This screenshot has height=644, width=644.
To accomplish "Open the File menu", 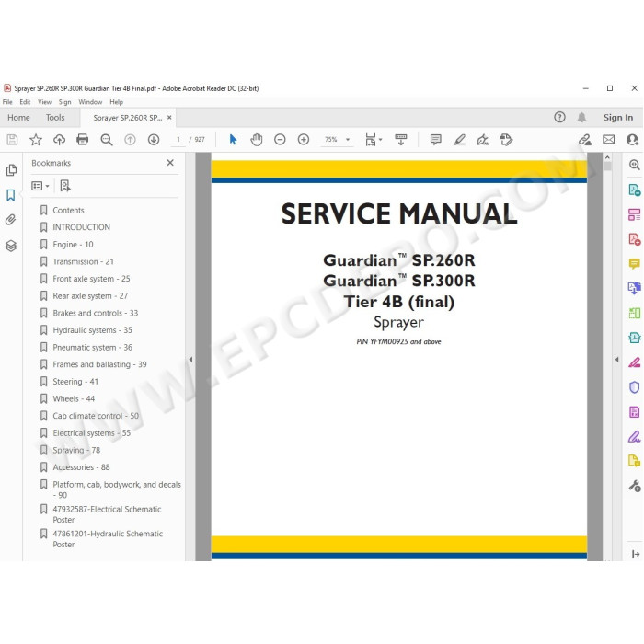I will tap(7, 102).
